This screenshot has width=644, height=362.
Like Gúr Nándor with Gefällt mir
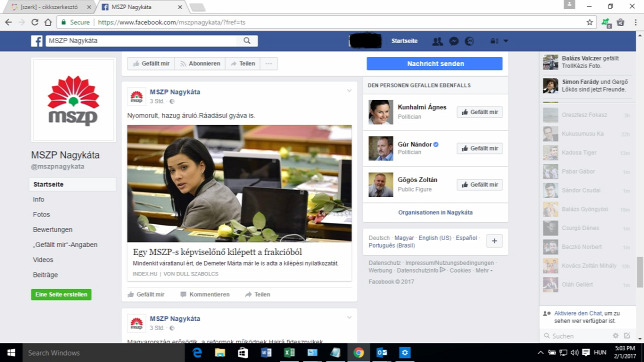pos(480,148)
